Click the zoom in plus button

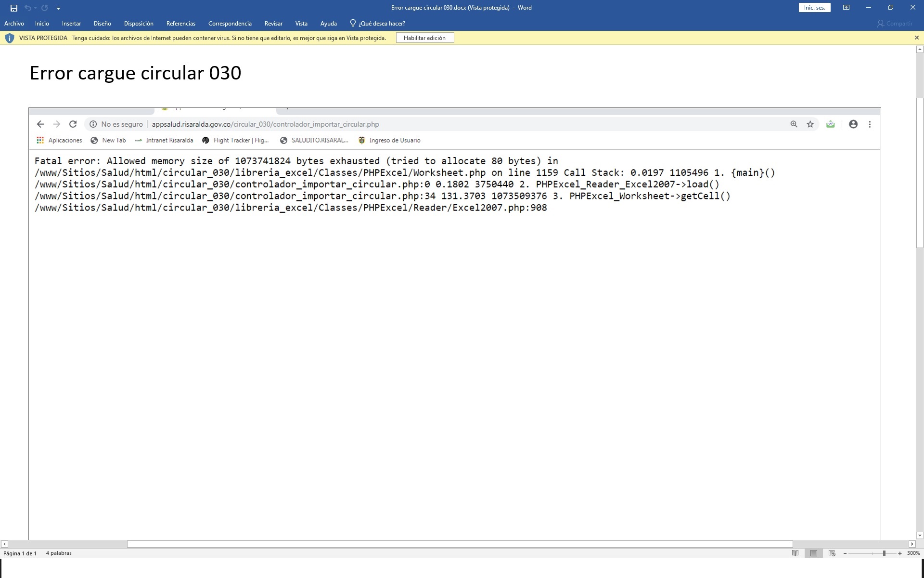tap(900, 553)
